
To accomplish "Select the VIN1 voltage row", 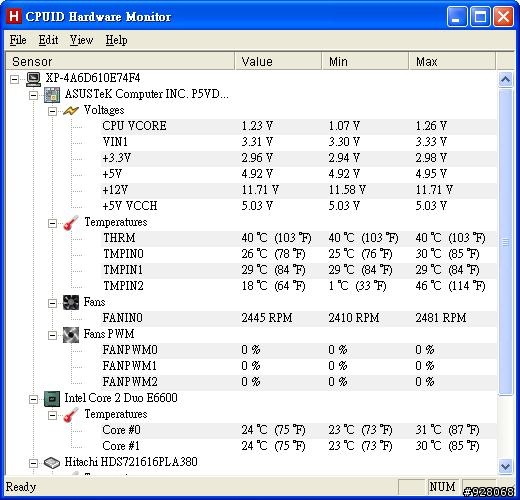I will pos(298,142).
